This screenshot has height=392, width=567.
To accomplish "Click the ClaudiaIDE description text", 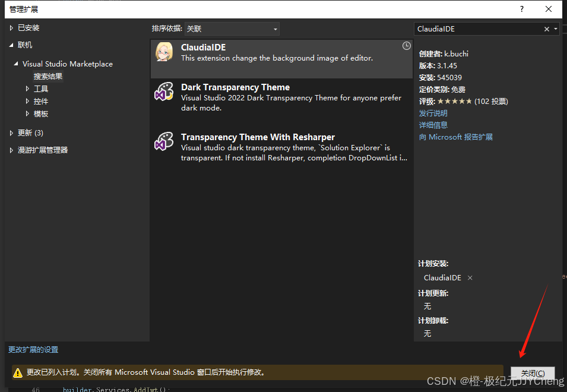I will click(277, 58).
